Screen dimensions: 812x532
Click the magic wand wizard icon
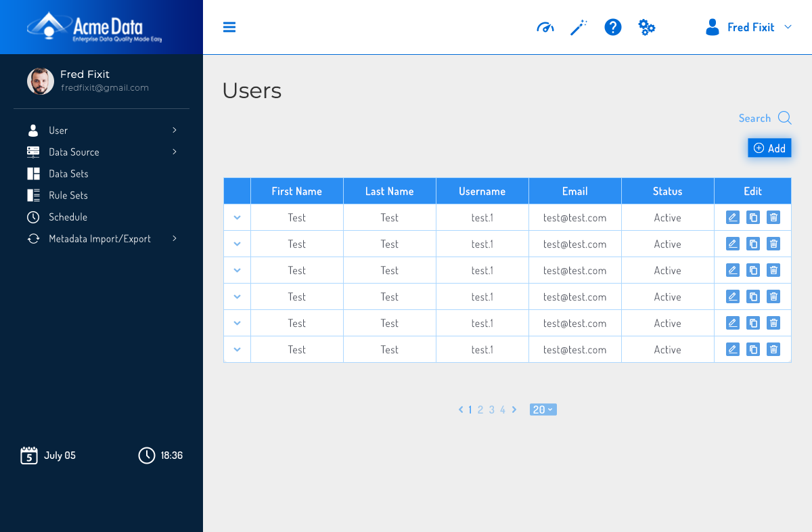[x=579, y=27]
